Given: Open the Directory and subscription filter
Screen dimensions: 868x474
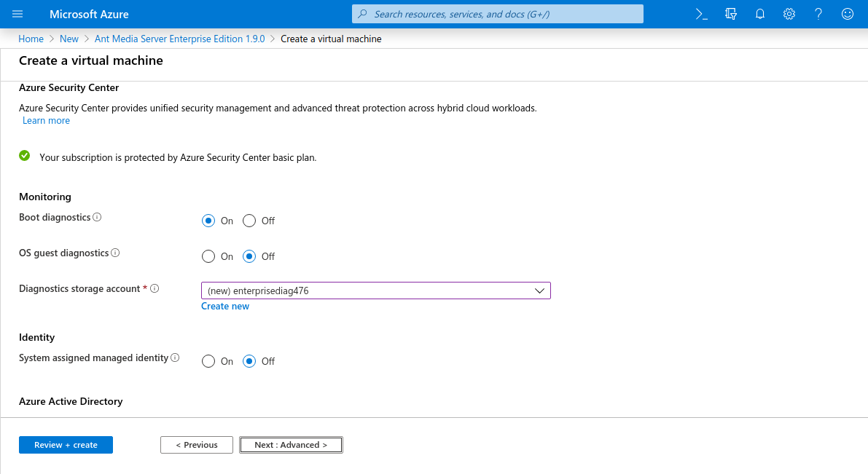Looking at the screenshot, I should click(731, 14).
